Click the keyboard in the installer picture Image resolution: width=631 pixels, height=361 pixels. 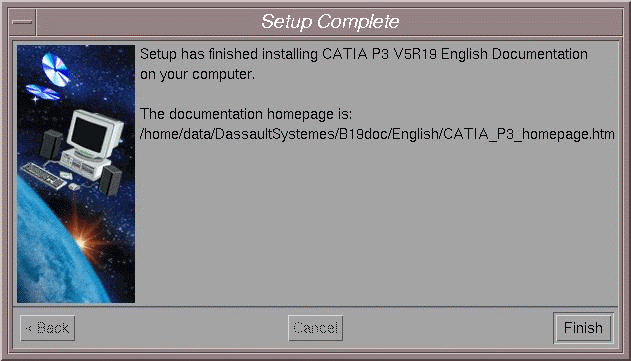(42, 175)
